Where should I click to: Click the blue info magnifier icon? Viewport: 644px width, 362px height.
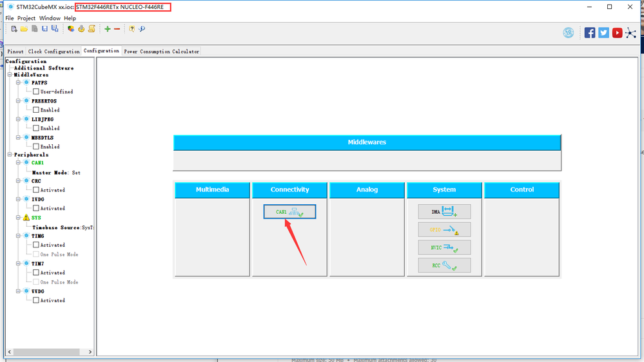coord(142,29)
